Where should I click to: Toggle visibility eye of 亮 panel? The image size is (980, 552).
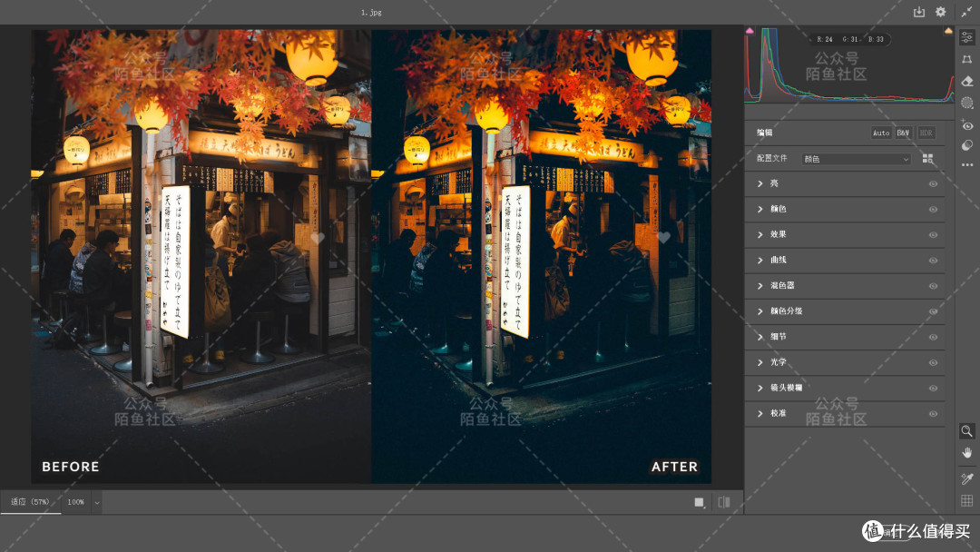[x=933, y=183]
